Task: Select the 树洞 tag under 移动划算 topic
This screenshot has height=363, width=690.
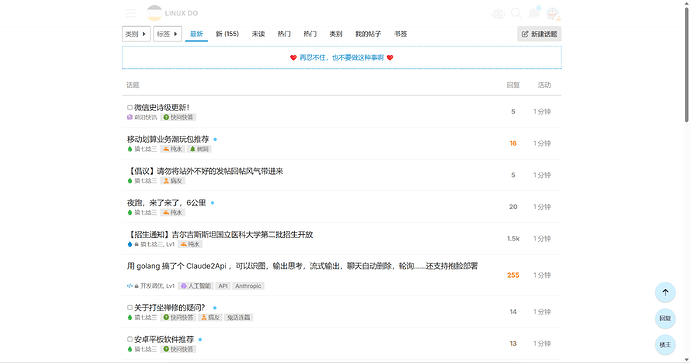Action: click(x=199, y=149)
